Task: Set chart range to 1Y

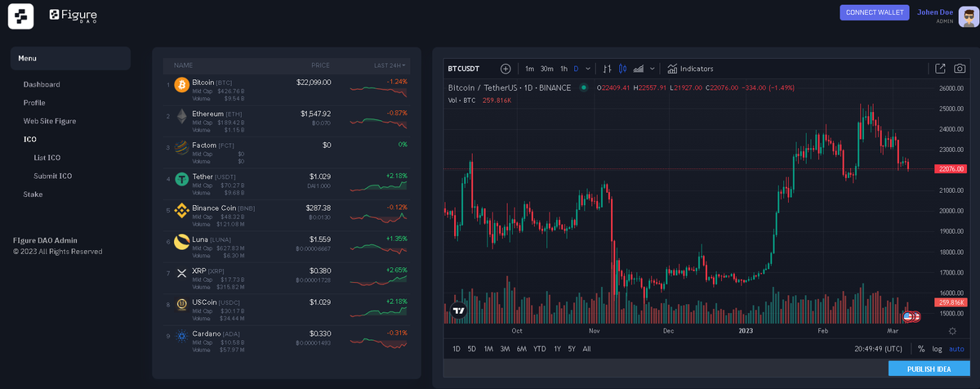Action: pos(558,349)
